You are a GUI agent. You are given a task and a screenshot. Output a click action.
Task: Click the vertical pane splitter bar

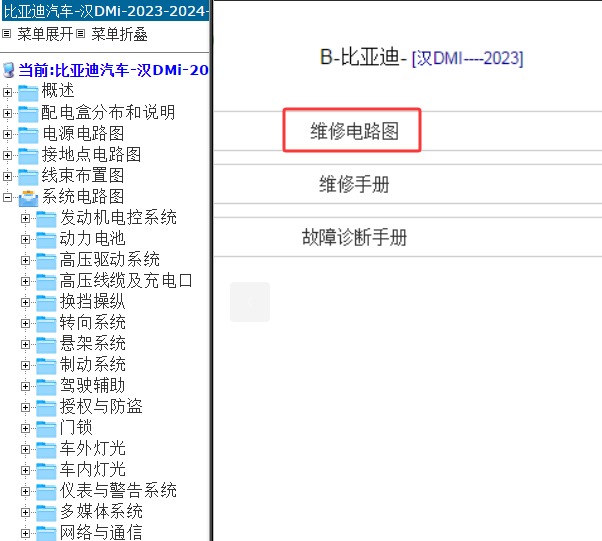point(211,270)
